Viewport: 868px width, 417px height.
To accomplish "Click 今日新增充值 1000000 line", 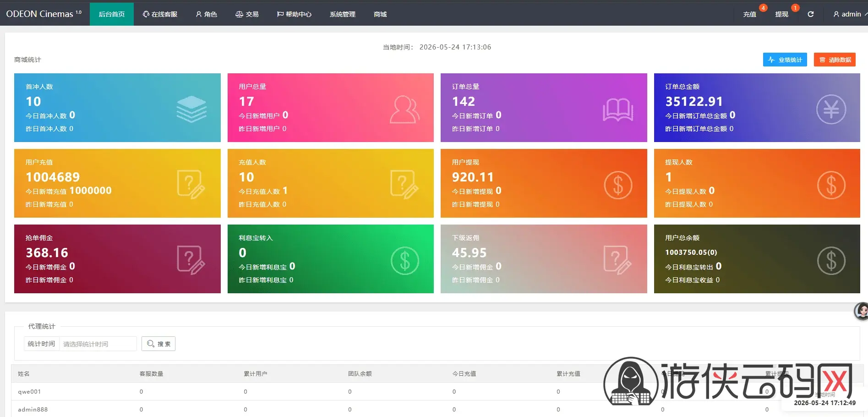I will [69, 191].
